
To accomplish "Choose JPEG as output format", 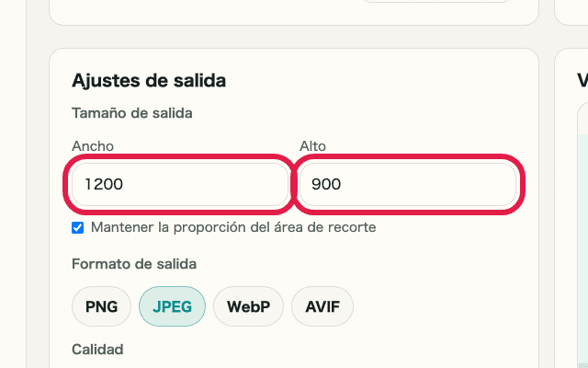I will (172, 307).
